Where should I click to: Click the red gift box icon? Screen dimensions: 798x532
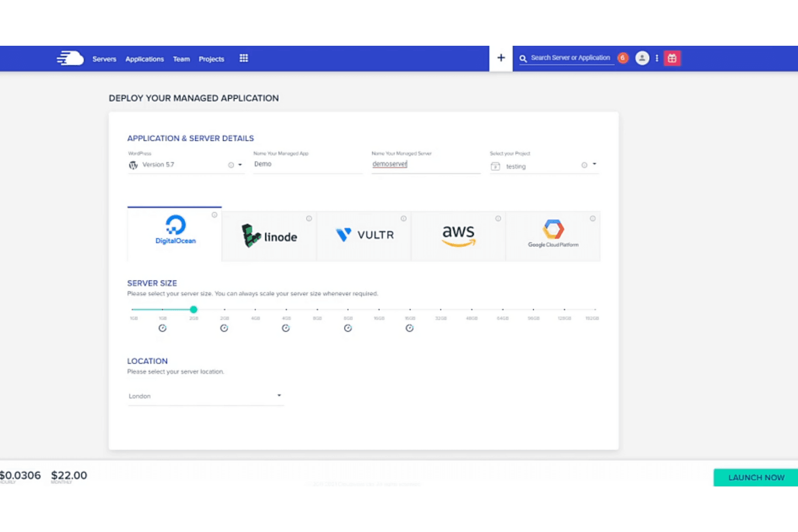[x=672, y=58]
